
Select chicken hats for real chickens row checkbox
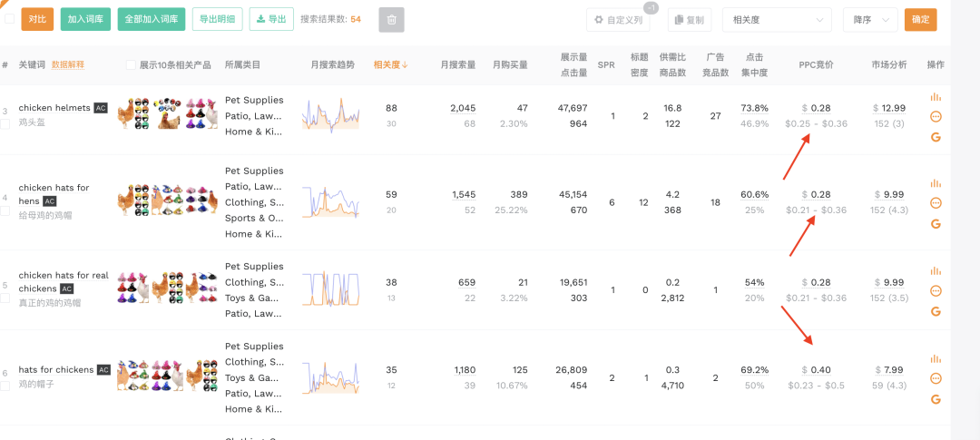(5, 298)
